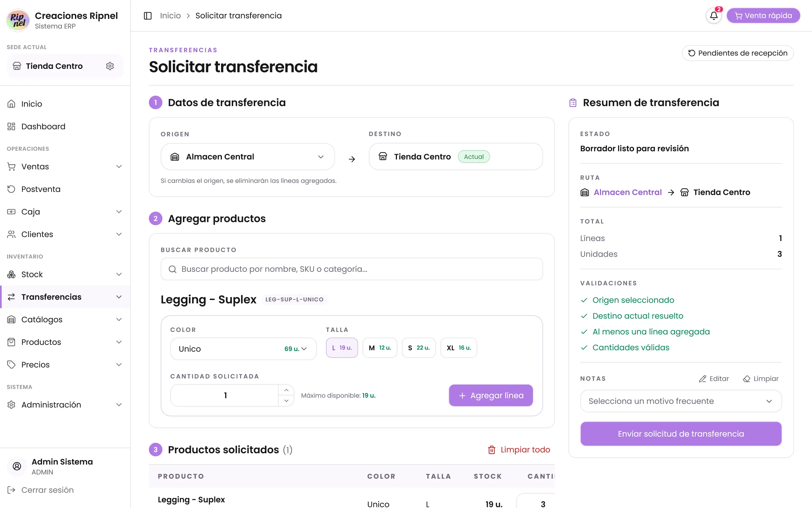Screen dimensions: 812x508
Task: Expand the Caja menu chevron
Action: tap(119, 212)
